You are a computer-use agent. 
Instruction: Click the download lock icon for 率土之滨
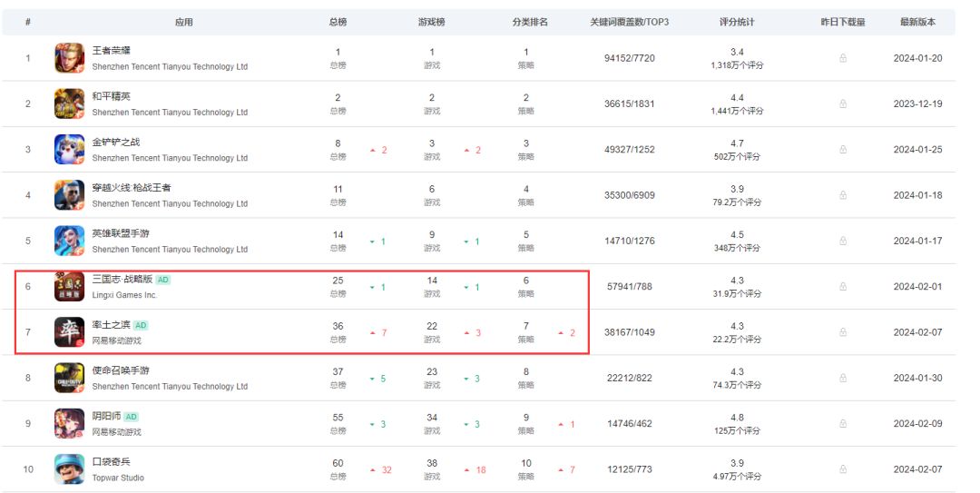click(x=842, y=332)
